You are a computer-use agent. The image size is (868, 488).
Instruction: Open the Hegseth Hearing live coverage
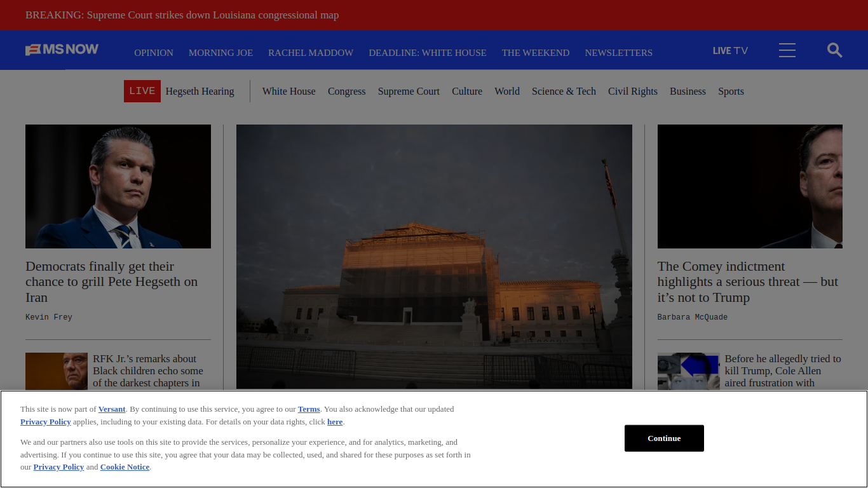[200, 91]
